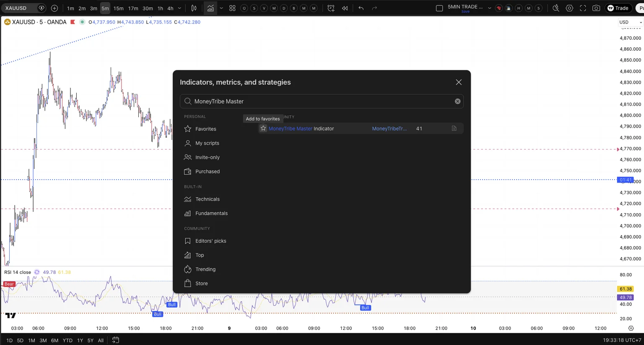The image size is (644, 345).
Task: Select the YTD date range
Action: pyautogui.click(x=68, y=340)
